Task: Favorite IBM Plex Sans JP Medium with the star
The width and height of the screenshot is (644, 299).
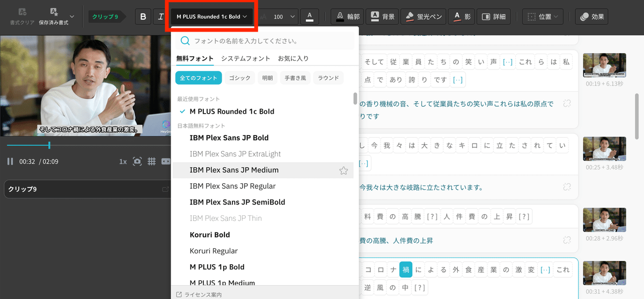Action: click(x=343, y=170)
